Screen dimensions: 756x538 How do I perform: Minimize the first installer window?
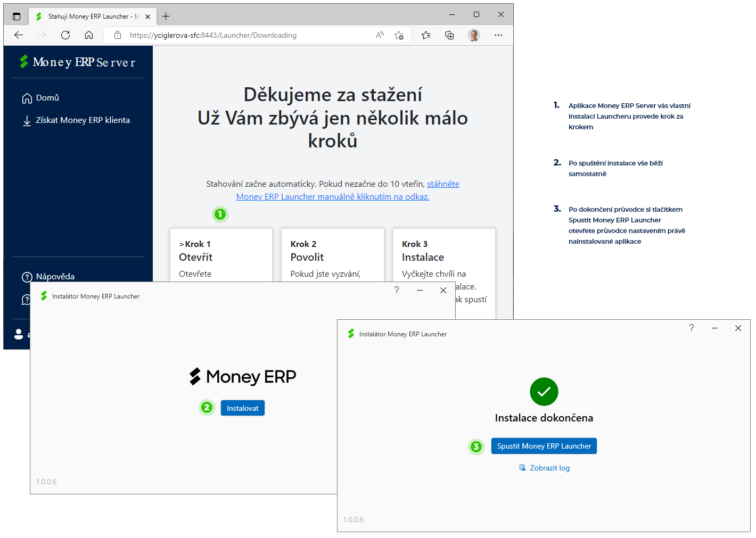(420, 290)
